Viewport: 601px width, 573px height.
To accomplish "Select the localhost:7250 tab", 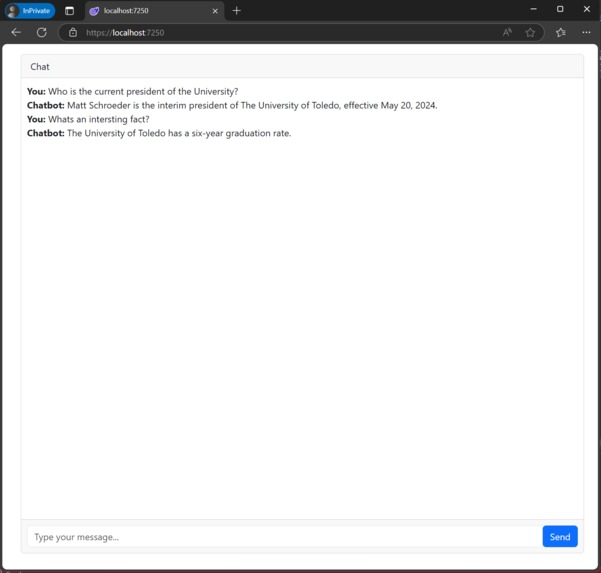I will [154, 11].
